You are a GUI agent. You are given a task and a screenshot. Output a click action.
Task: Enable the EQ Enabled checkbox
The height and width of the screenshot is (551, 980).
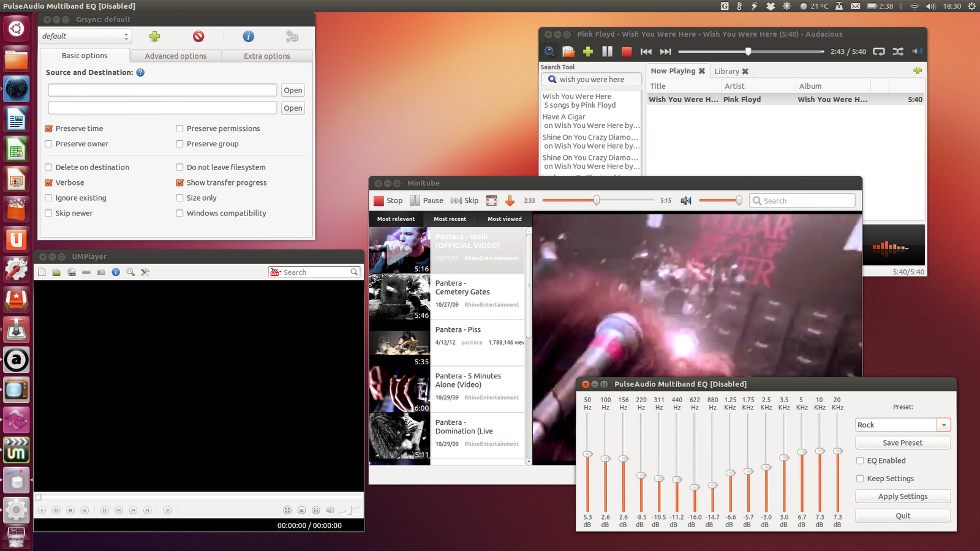[860, 460]
